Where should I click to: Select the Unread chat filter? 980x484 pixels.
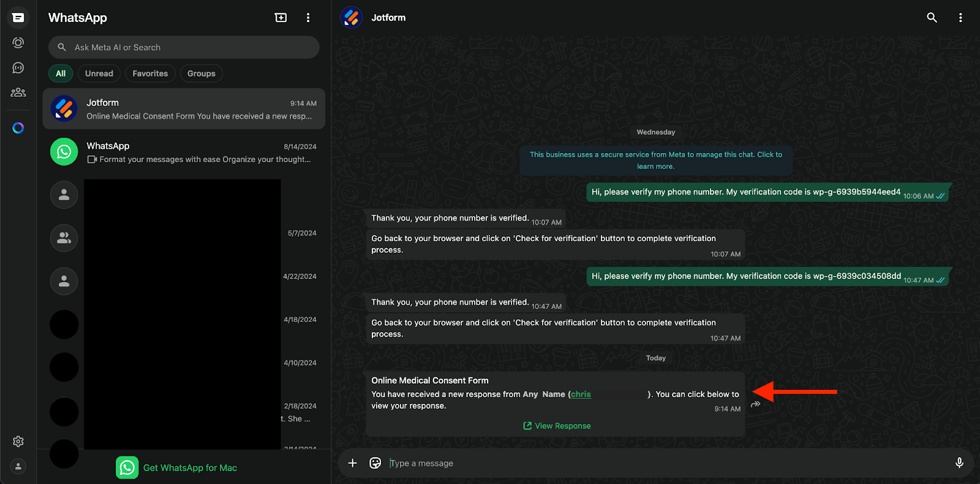[x=99, y=73]
